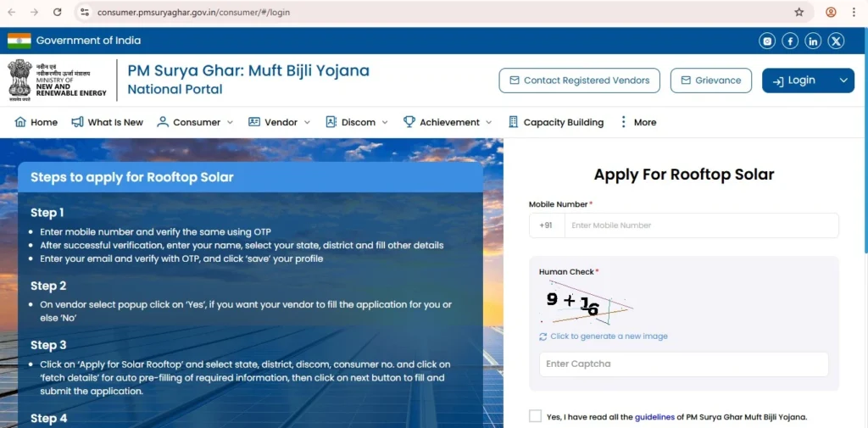Expand the Vendor menu chevron
This screenshot has width=868, height=428.
point(307,122)
